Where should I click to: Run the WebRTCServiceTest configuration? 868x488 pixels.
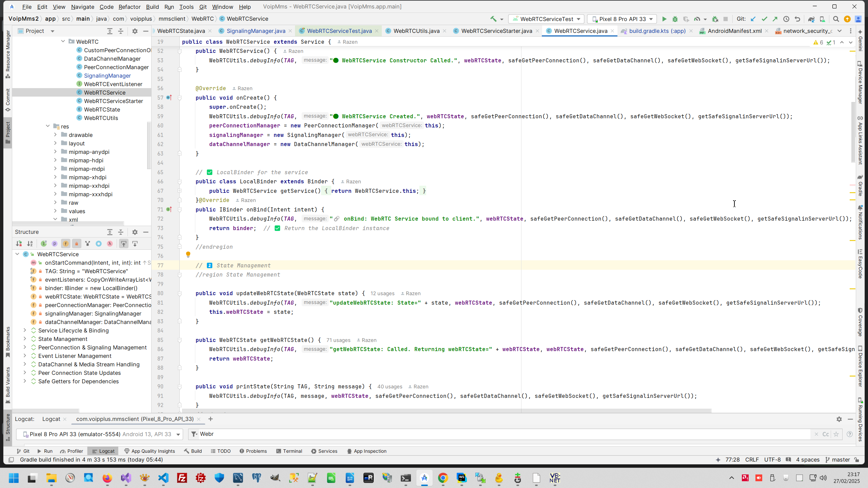pos(664,19)
